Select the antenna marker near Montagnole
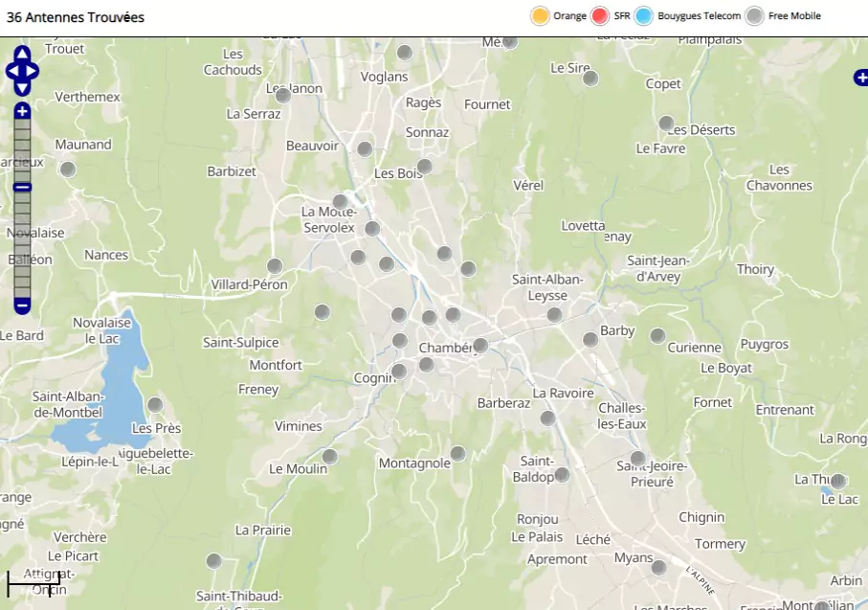Image resolution: width=868 pixels, height=610 pixels. 458,454
